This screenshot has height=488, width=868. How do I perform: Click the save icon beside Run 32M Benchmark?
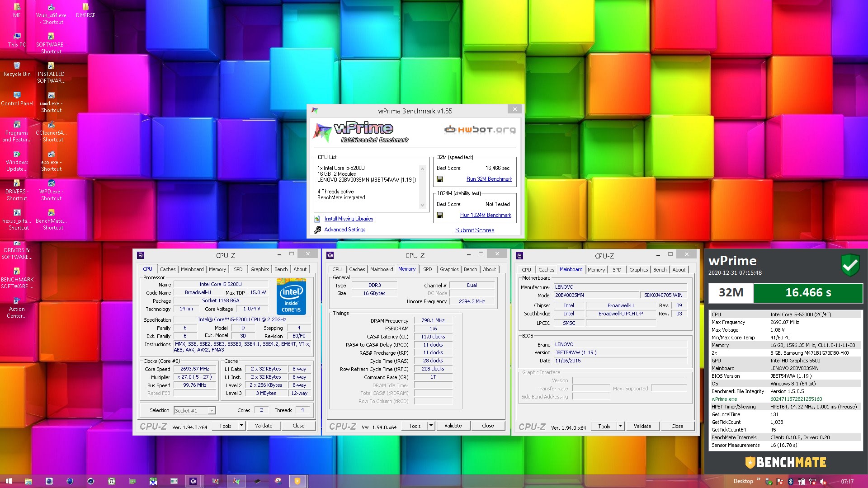tap(440, 179)
